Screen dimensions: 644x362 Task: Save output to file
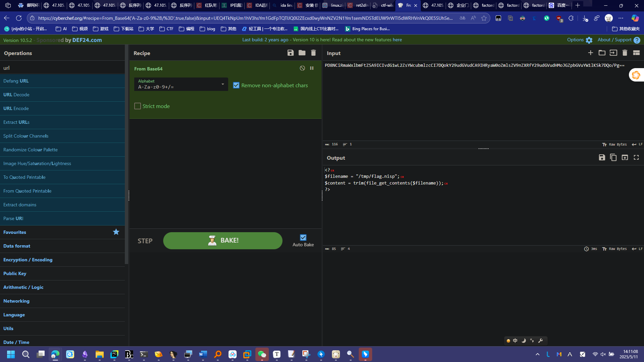pos(602,157)
